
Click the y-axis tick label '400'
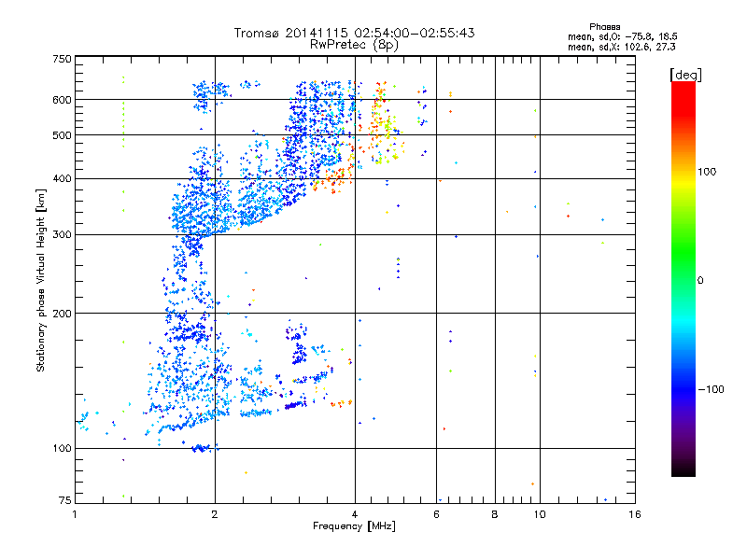pyautogui.click(x=63, y=178)
